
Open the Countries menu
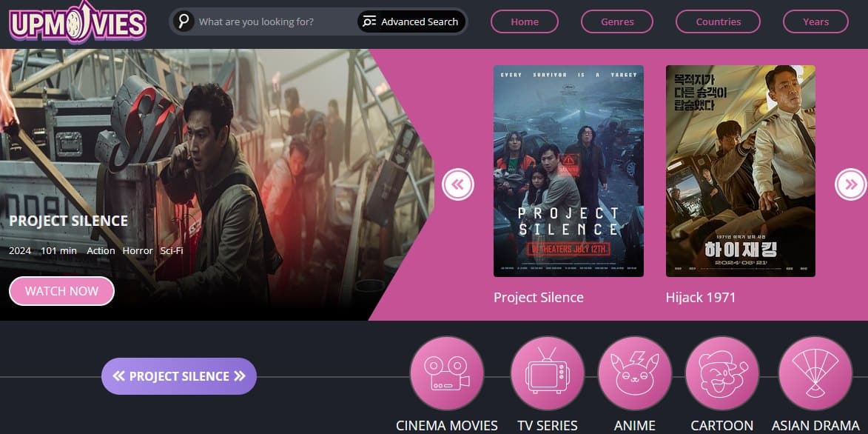coord(718,21)
